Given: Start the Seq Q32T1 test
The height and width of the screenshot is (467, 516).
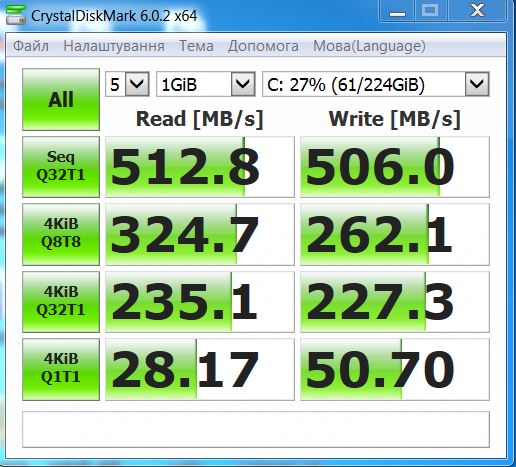Looking at the screenshot, I should click(x=61, y=167).
